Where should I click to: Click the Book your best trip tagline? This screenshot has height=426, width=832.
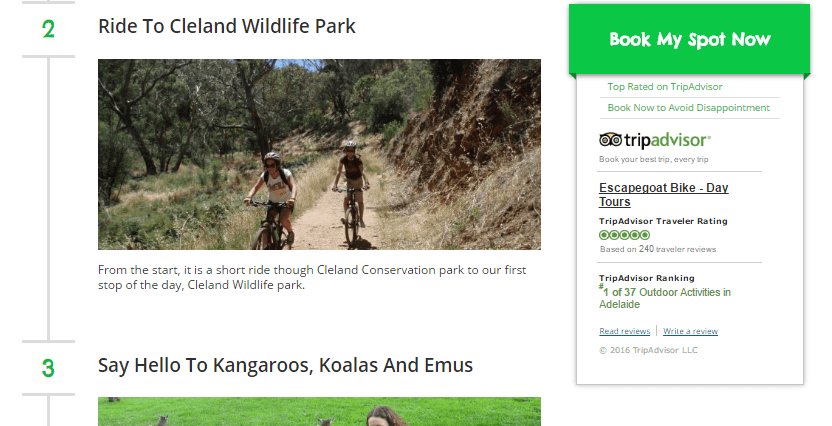coord(653,160)
